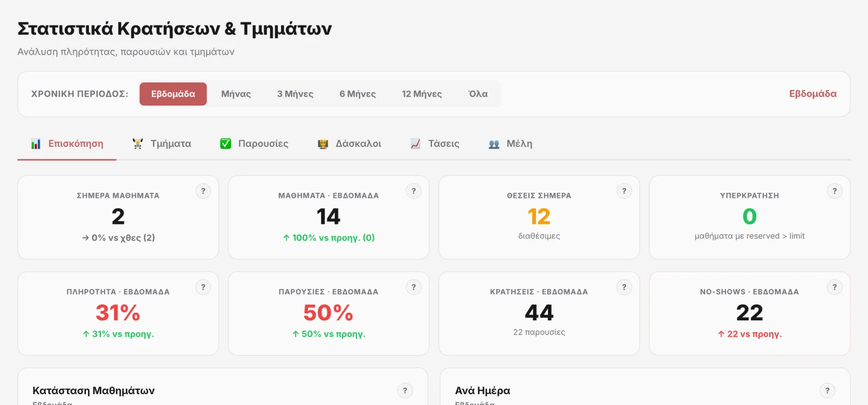
Task: Select the Μήνας time period
Action: (x=236, y=94)
